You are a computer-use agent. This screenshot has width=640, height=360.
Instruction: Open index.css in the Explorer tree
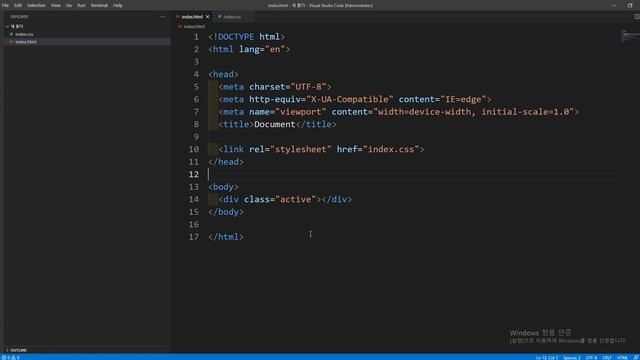pos(24,34)
